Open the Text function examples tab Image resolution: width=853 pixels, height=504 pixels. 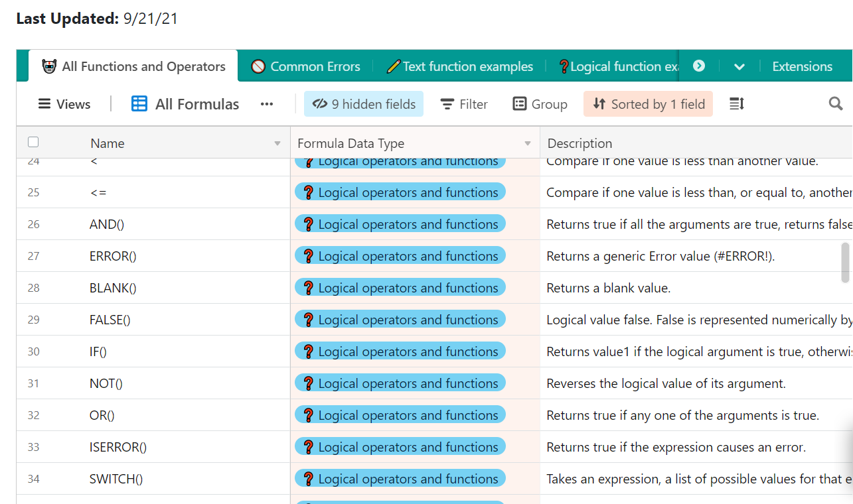click(x=459, y=66)
